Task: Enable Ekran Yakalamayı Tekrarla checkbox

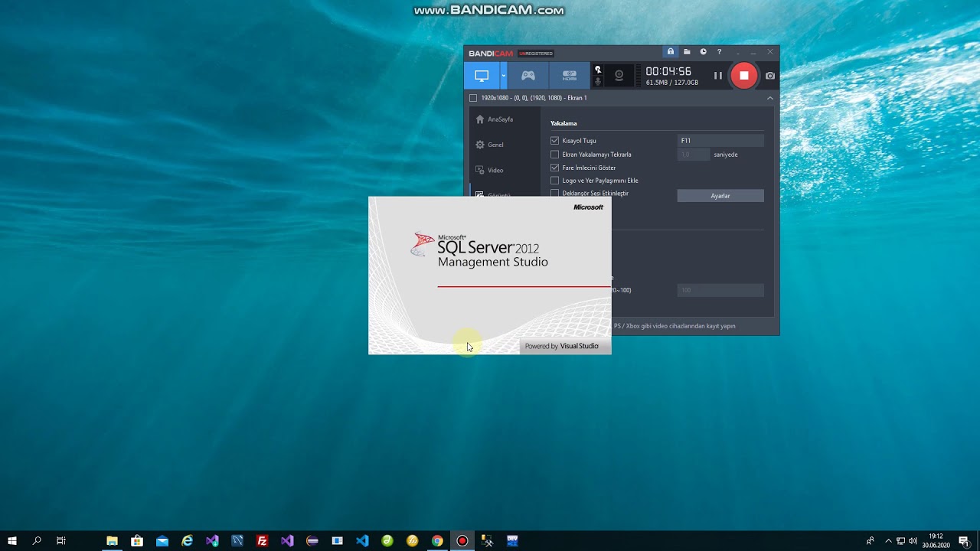Action: pyautogui.click(x=554, y=155)
